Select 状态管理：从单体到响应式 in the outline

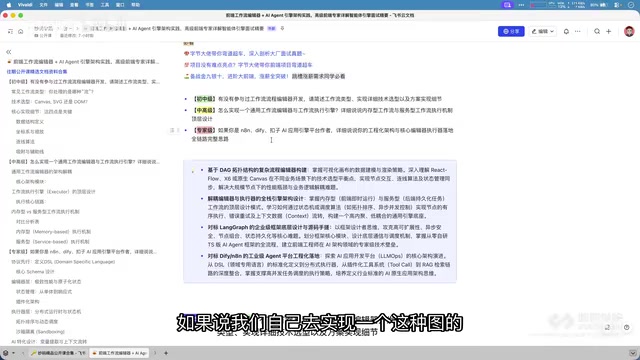pos(44,292)
